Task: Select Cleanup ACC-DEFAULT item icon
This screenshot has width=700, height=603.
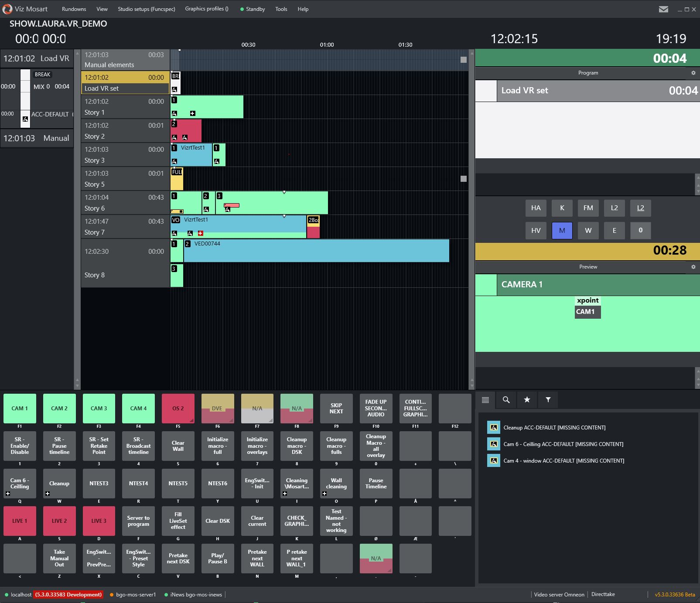Action: pos(494,427)
